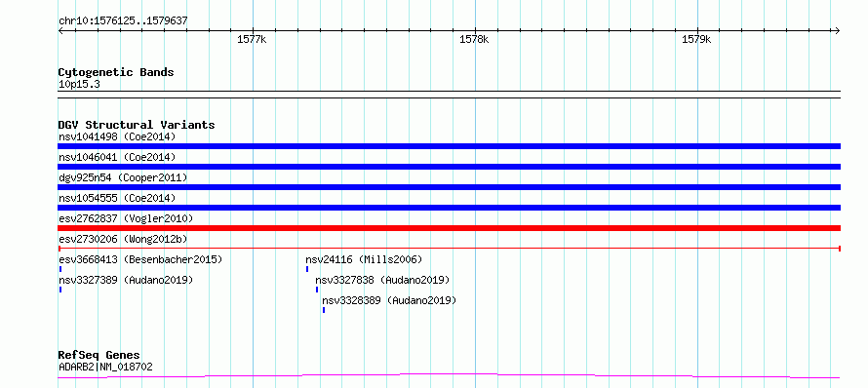Click the 10p15.3 cytogenetic band label
This screenshot has height=388, width=868.
79,85
